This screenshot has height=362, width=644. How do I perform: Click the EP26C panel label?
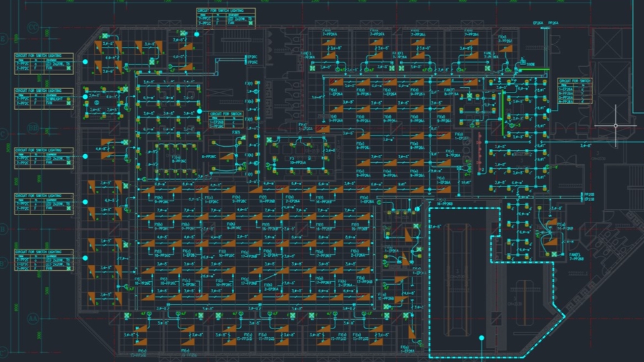click(252, 57)
